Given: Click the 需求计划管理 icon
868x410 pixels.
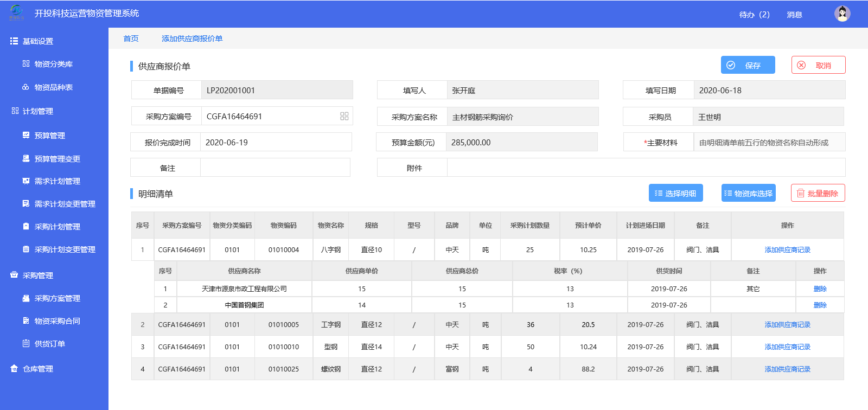Looking at the screenshot, I should 26,181.
